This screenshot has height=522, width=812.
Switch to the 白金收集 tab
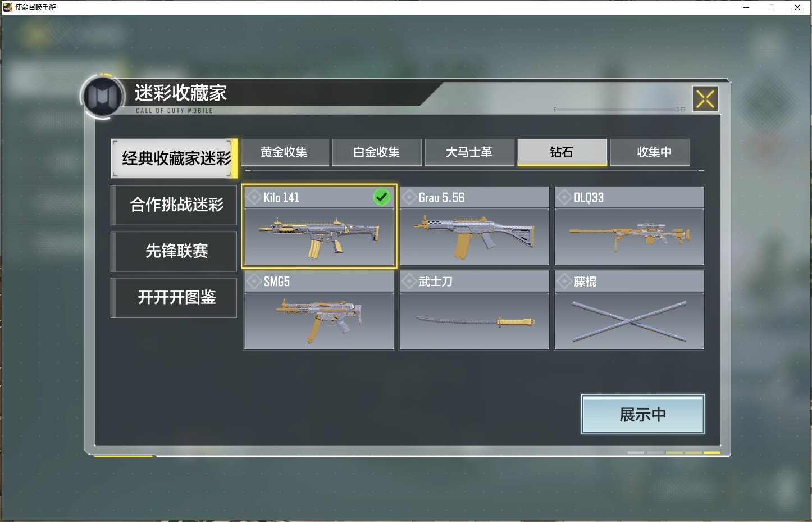pyautogui.click(x=377, y=152)
